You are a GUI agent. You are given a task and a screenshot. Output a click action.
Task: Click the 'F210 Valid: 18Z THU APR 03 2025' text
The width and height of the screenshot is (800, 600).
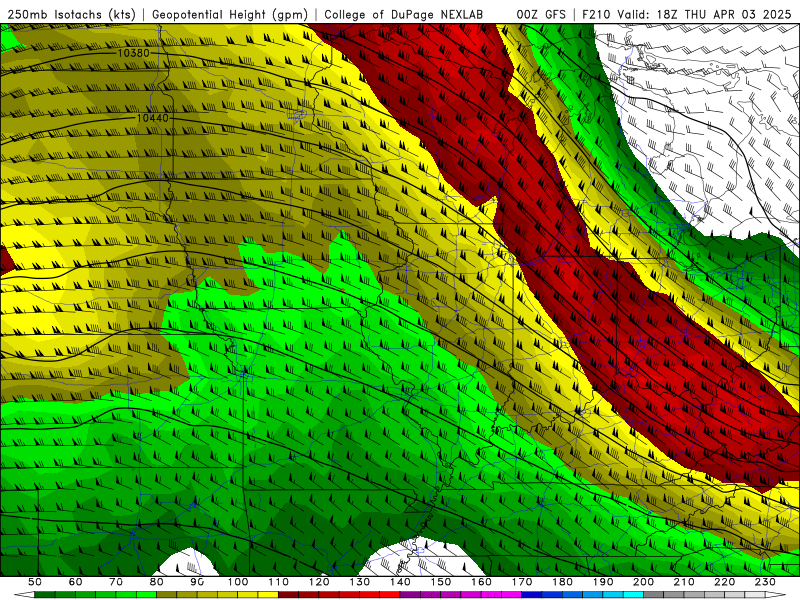[x=687, y=15]
